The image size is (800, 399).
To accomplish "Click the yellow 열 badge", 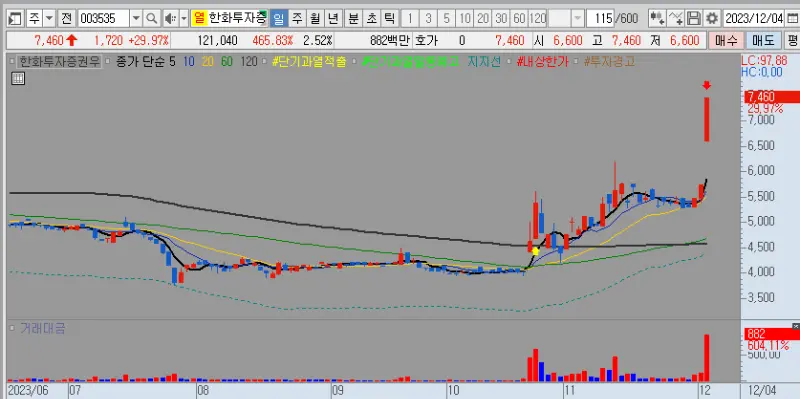I will [199, 19].
